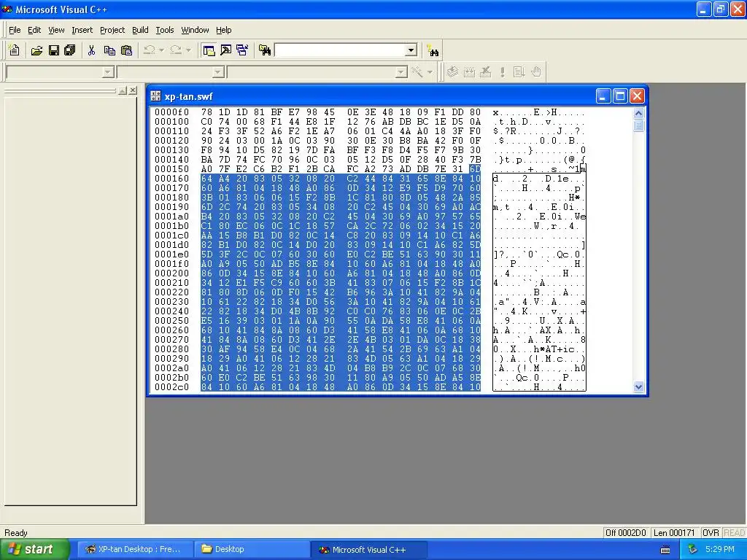Click the keyboard tray icon

[665, 550]
